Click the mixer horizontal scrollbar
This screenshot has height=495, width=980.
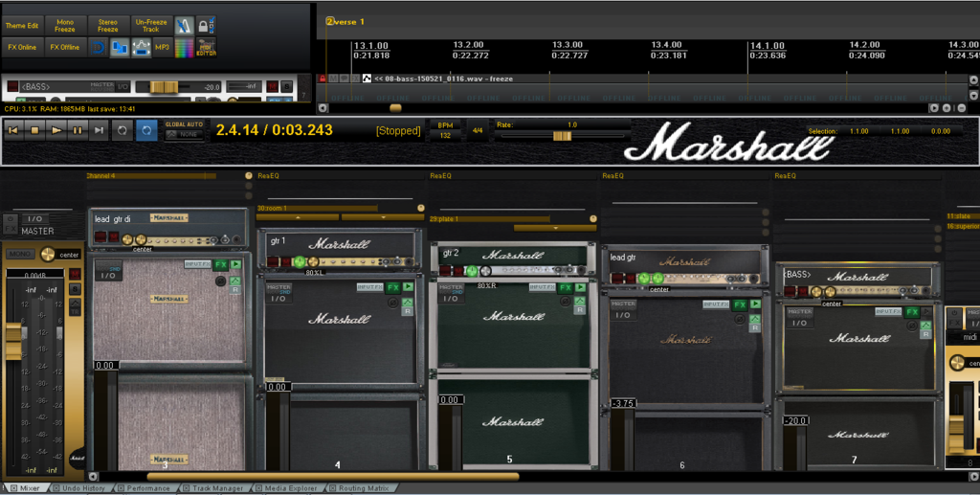click(x=332, y=476)
